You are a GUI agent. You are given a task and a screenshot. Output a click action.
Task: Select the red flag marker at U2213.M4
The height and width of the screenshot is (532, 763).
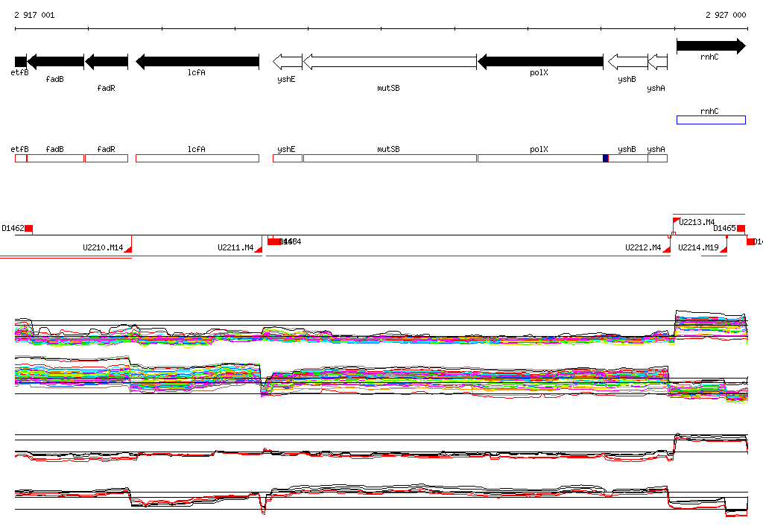(676, 221)
